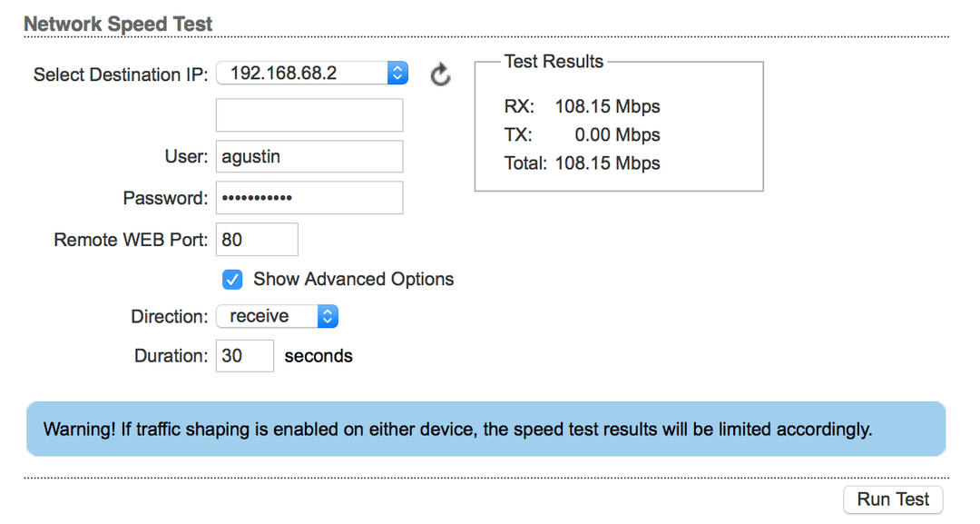Screen dimensions: 980x524
Task: Click the Total 108.15 Mbps result
Action: [582, 163]
